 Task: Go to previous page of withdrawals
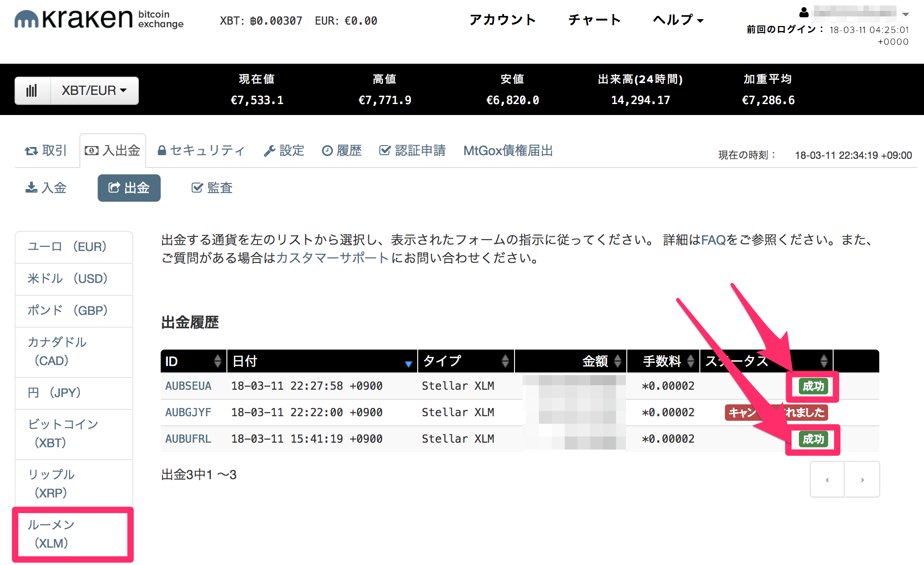point(827,479)
